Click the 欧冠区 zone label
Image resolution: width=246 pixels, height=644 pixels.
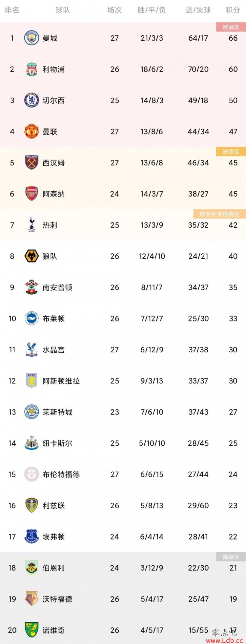click(x=231, y=27)
